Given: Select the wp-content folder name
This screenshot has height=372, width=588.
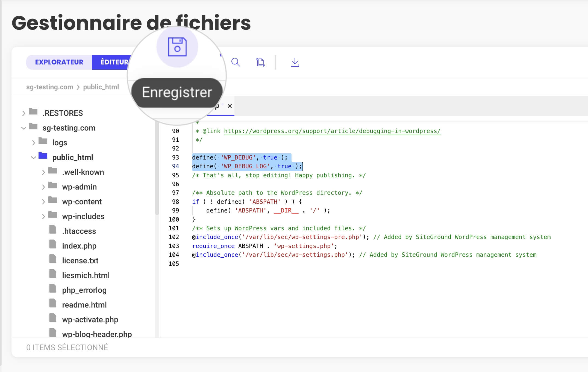Looking at the screenshot, I should click(82, 202).
